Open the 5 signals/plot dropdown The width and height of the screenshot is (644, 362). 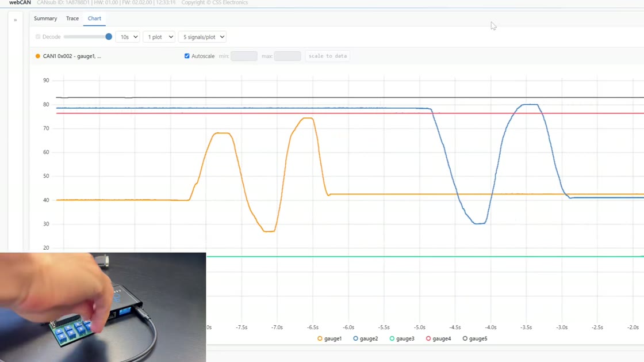202,37
